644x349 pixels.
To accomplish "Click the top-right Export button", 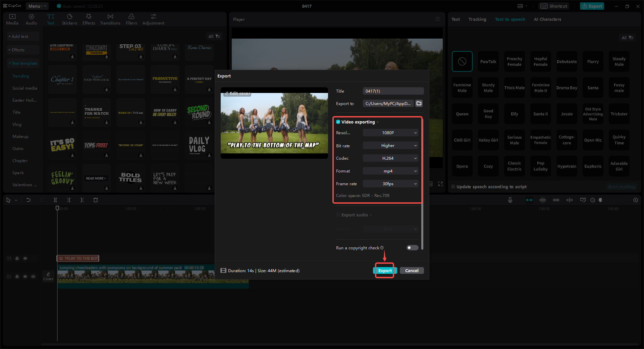I will pyautogui.click(x=592, y=6).
